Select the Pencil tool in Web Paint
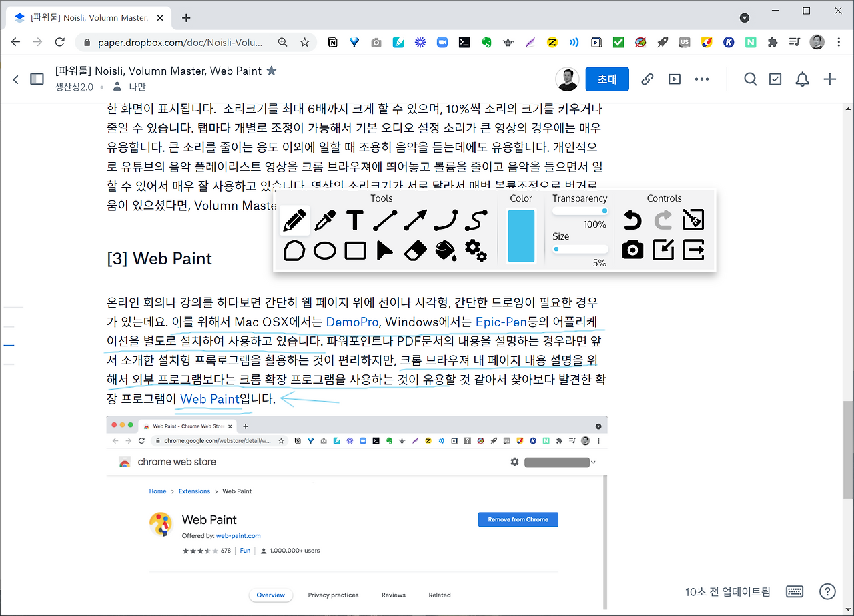 294,220
